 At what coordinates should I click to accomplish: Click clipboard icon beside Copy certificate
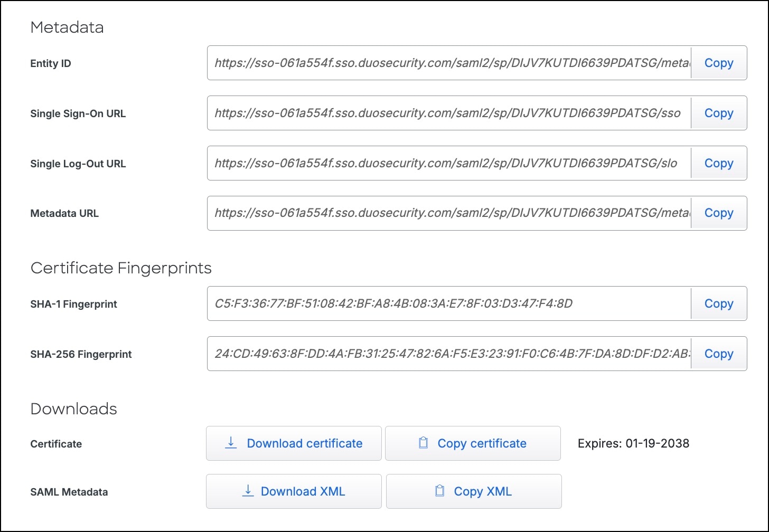coord(423,443)
